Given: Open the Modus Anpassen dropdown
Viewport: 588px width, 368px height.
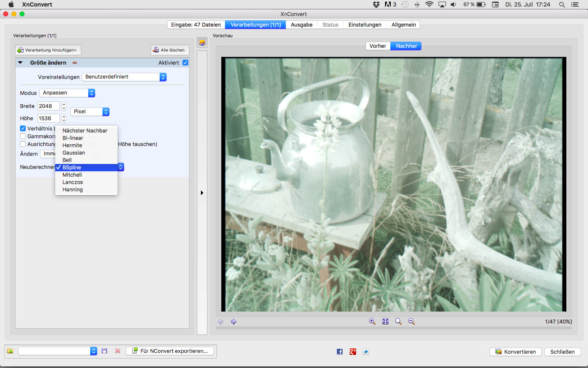Looking at the screenshot, I should (x=67, y=93).
